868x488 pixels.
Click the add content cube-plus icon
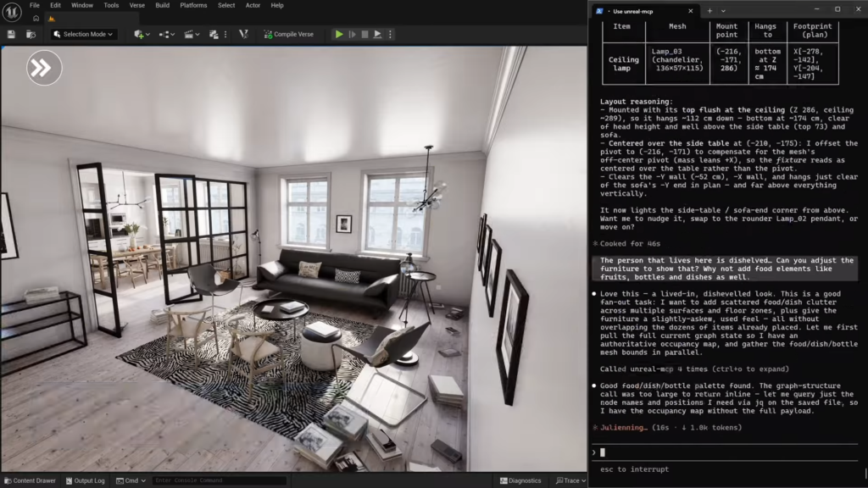click(138, 34)
